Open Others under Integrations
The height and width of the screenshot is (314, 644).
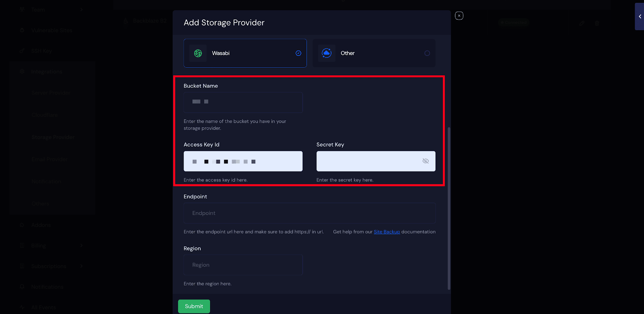pos(40,204)
